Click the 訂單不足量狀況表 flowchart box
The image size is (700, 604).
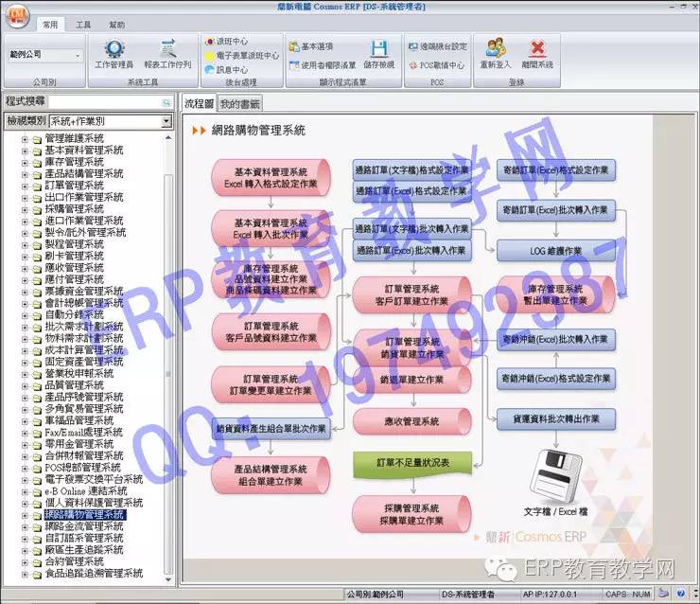tap(412, 463)
